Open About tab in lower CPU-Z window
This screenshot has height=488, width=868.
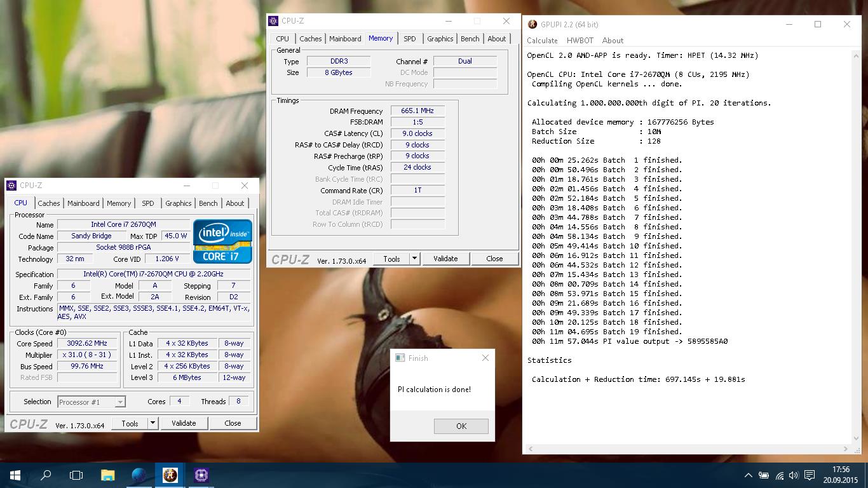click(235, 203)
